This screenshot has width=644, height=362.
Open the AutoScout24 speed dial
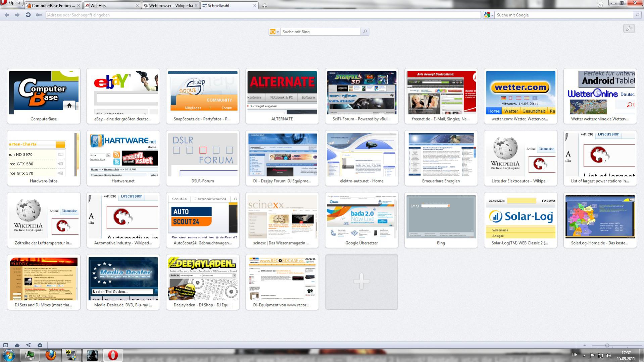(203, 220)
